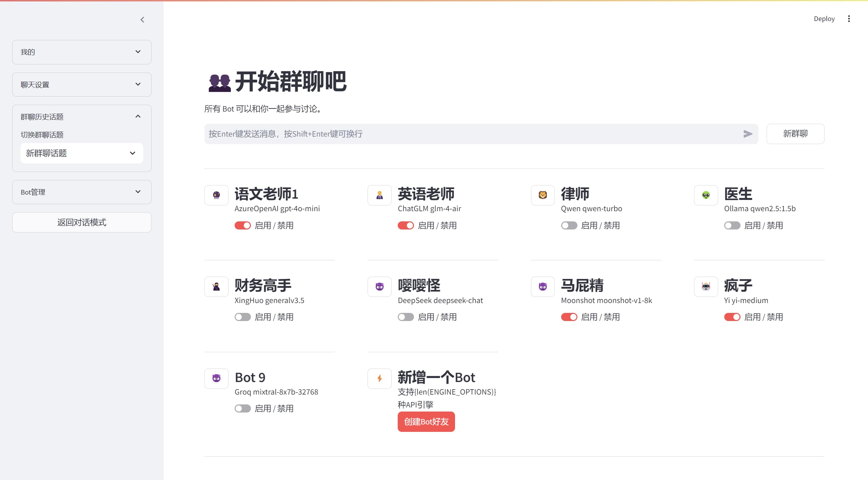Click the ChatGLM glm-4-air model text
868x480 pixels.
pyautogui.click(x=429, y=209)
